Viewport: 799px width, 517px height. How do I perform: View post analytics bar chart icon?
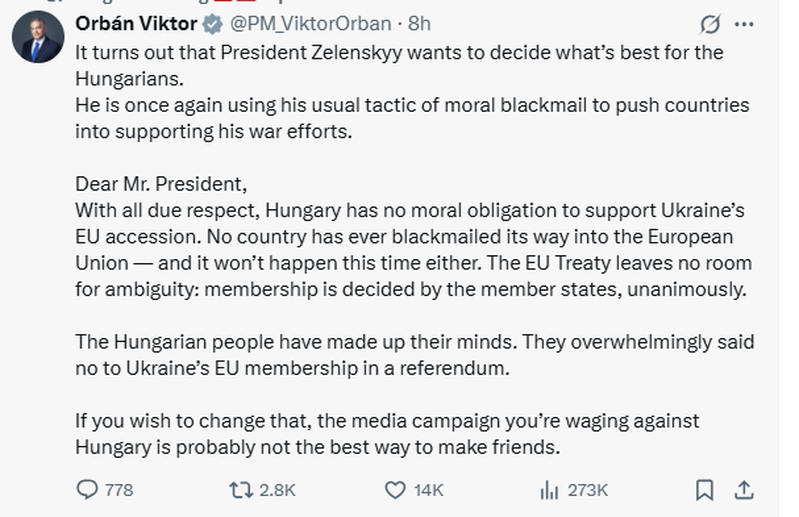[x=548, y=490]
